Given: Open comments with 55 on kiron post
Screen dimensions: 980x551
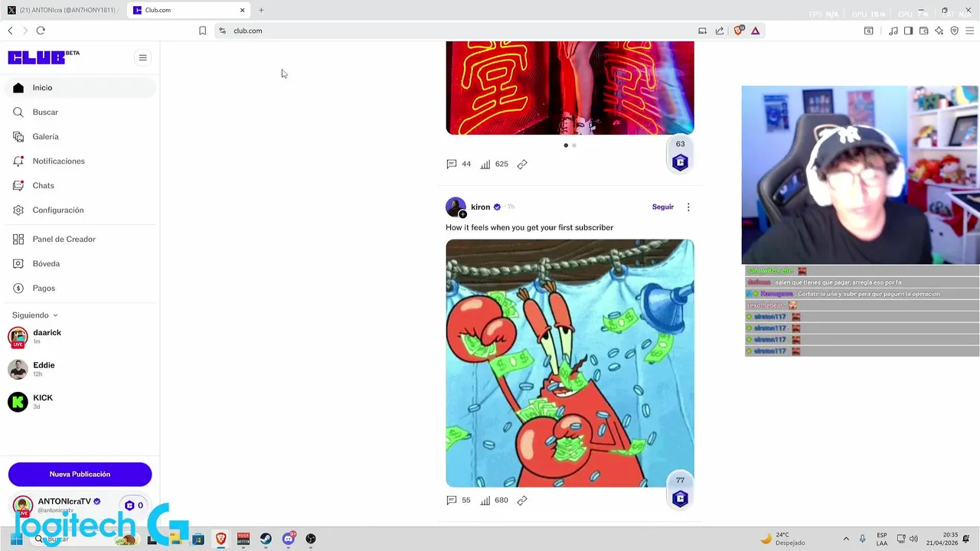Looking at the screenshot, I should pos(458,500).
